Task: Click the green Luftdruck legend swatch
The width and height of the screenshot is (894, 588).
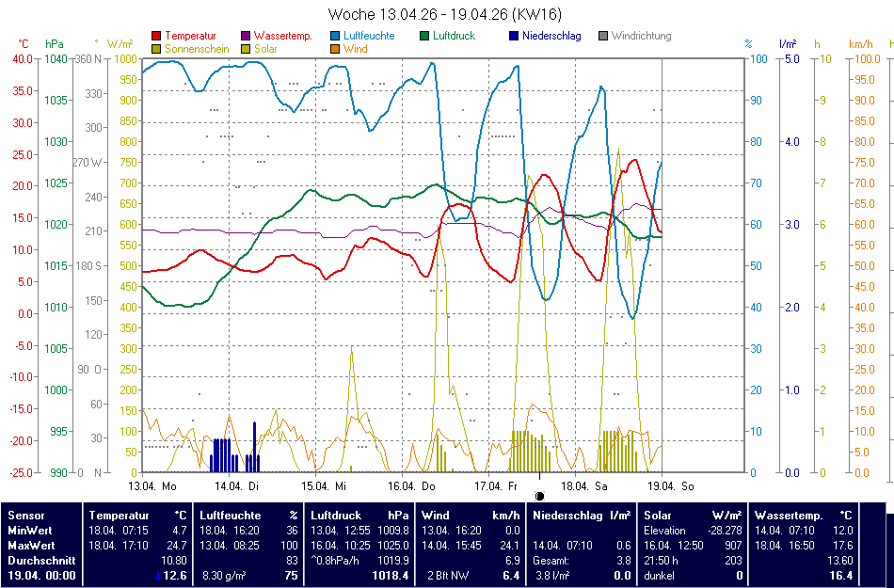Action: 425,37
